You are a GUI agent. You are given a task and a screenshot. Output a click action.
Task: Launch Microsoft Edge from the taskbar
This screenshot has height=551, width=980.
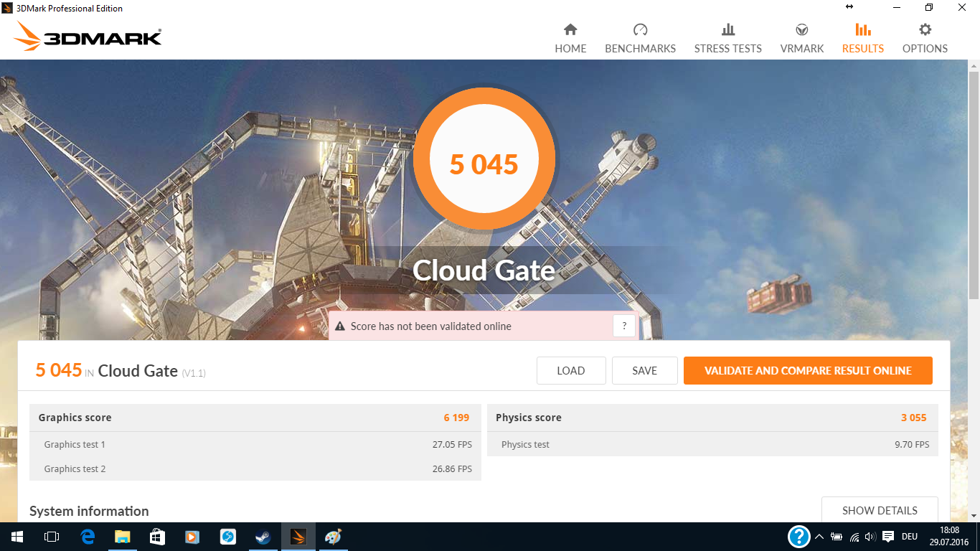(88, 537)
